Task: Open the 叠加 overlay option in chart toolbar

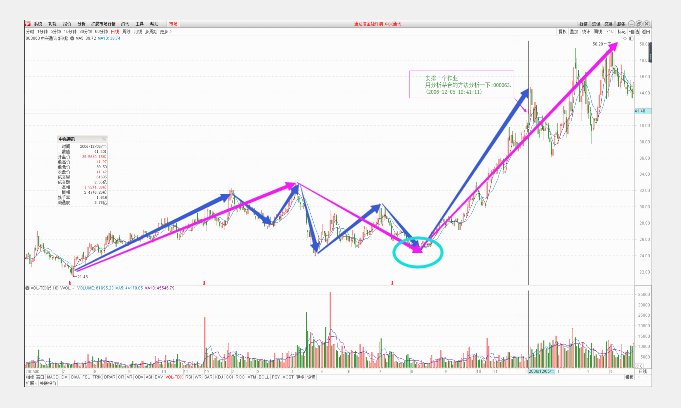Action: [x=573, y=32]
